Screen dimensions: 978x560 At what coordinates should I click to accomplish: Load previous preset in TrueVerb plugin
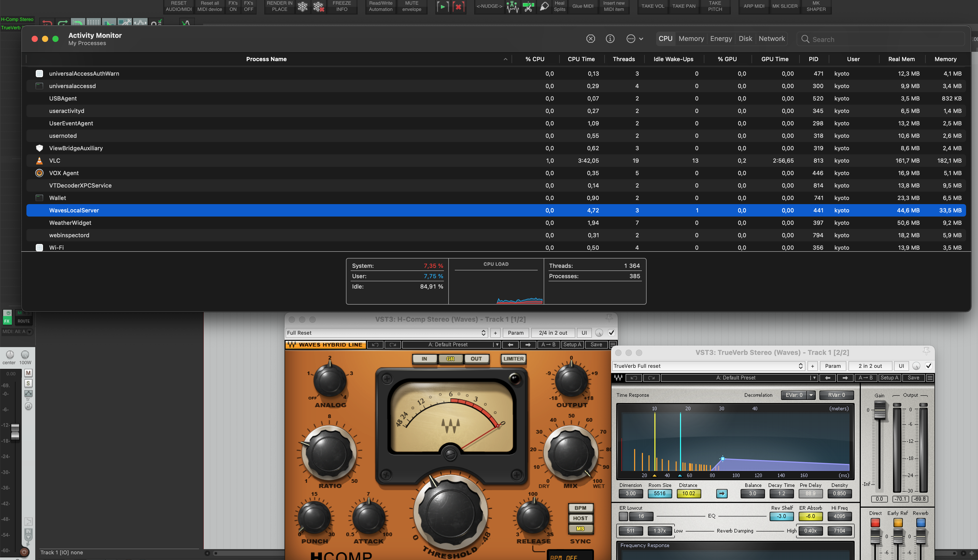pos(827,378)
